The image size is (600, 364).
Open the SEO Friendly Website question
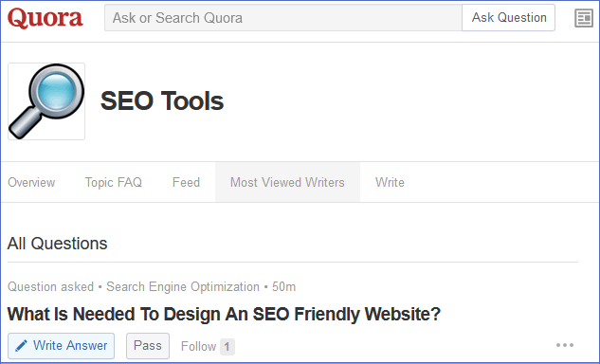click(x=224, y=314)
